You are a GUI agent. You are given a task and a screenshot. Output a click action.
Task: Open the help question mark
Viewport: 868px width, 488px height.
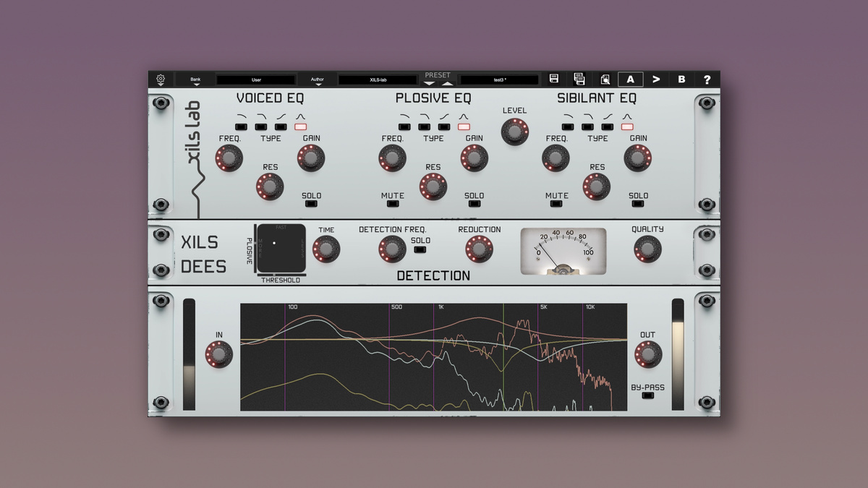point(707,80)
